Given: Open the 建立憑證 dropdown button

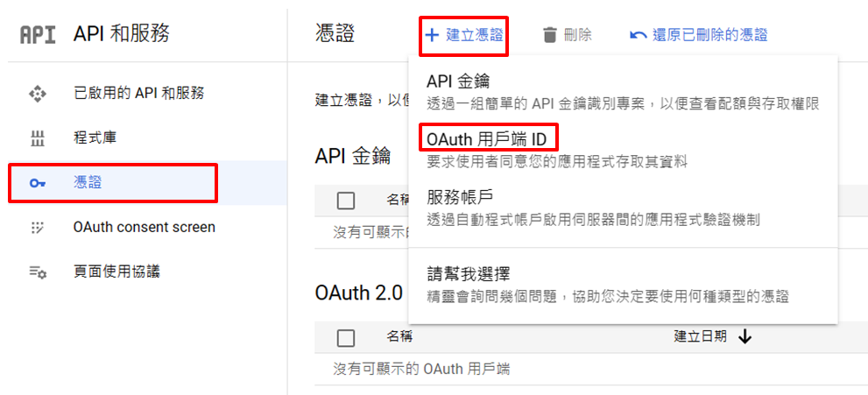Looking at the screenshot, I should coord(464,35).
